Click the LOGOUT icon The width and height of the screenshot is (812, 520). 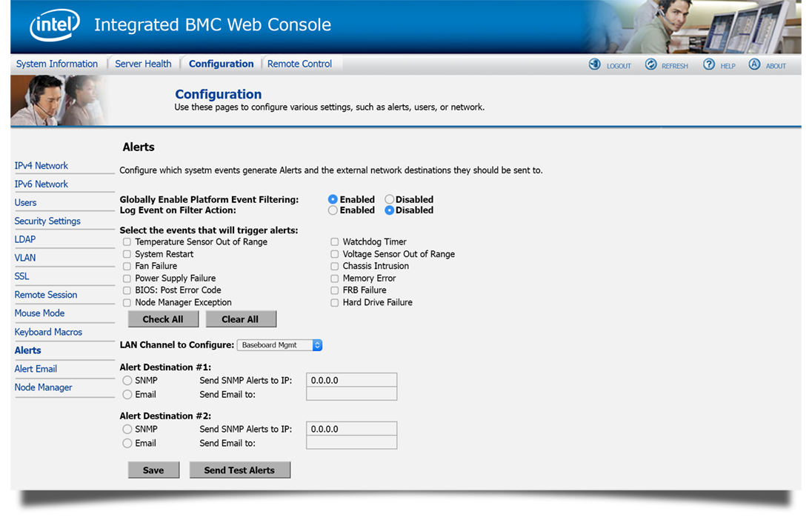click(x=594, y=64)
